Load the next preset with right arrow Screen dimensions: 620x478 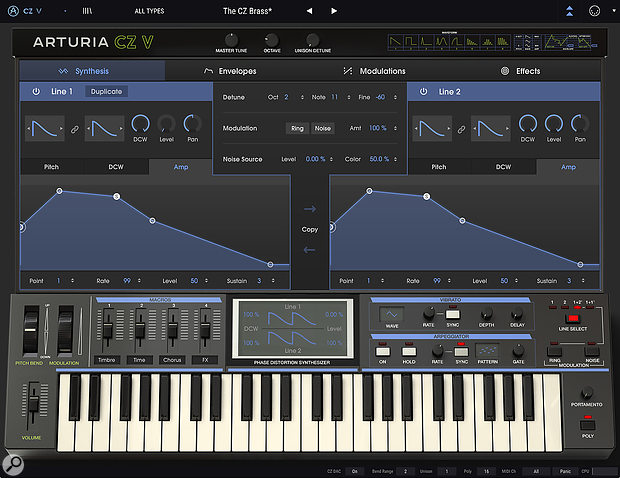(x=334, y=11)
